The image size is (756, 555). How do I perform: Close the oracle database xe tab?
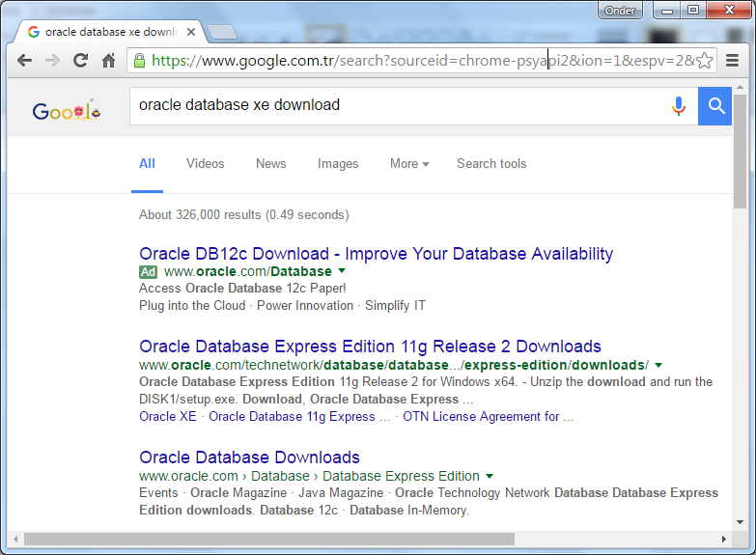[191, 32]
